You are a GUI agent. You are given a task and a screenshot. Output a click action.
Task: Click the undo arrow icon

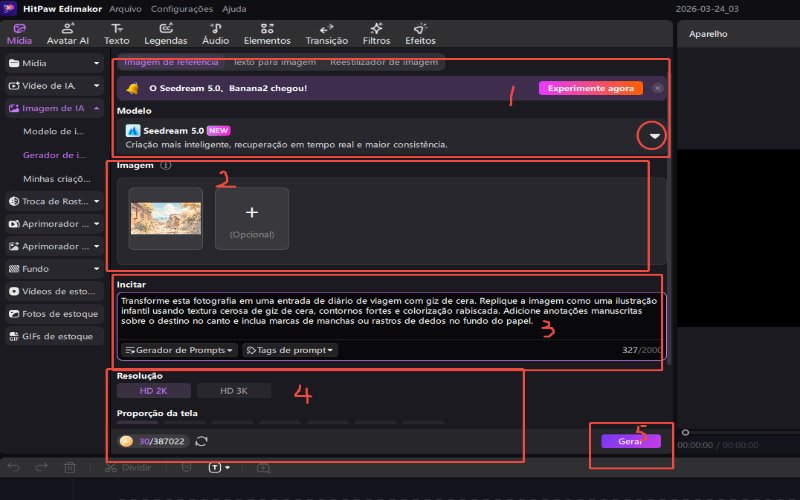(x=14, y=467)
